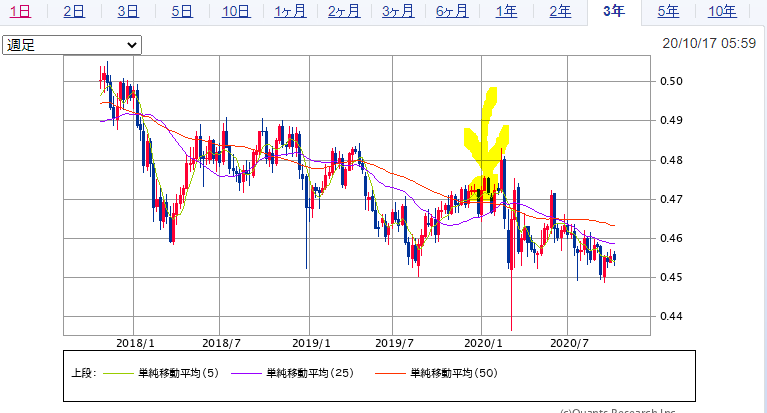Click the 0.47 price axis label
The width and height of the screenshot is (767, 413).
coord(671,199)
